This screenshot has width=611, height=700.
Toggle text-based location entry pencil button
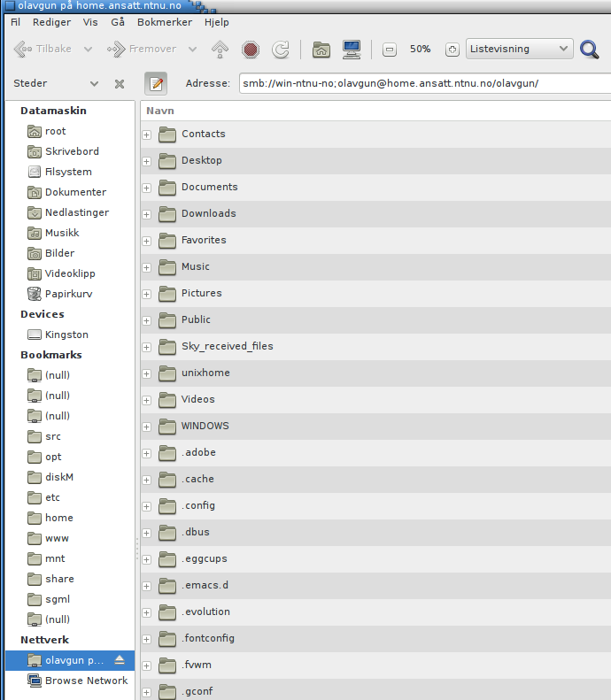click(x=156, y=83)
